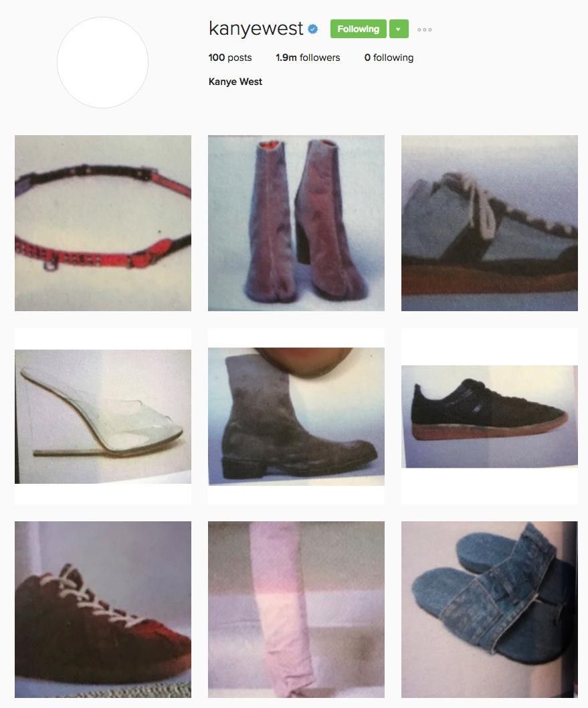
Task: Open the three-dot more options menu
Action: click(424, 30)
